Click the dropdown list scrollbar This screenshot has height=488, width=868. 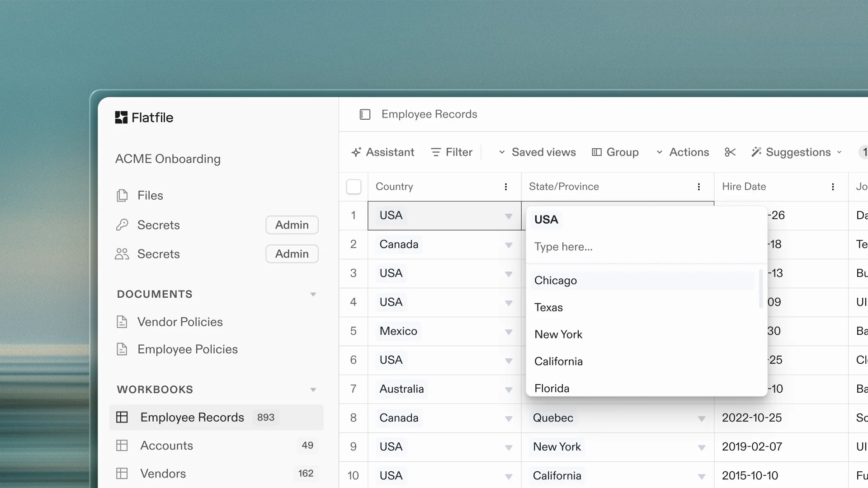[761, 289]
